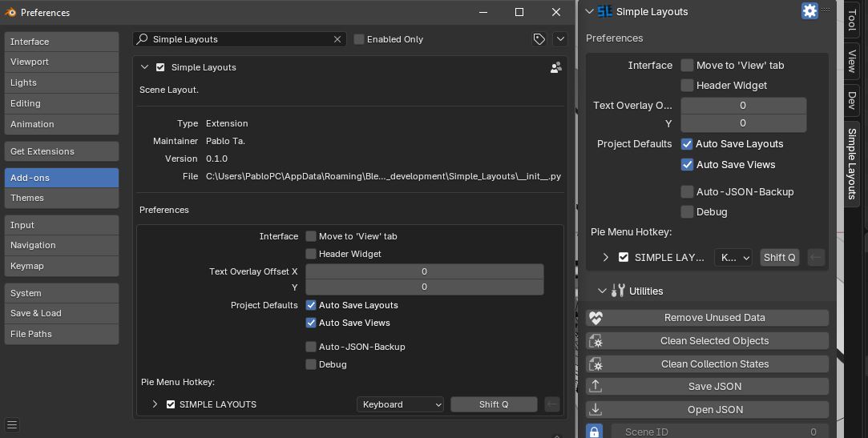
Task: Collapse the Simple Layouts sidebar panel
Action: click(x=589, y=12)
